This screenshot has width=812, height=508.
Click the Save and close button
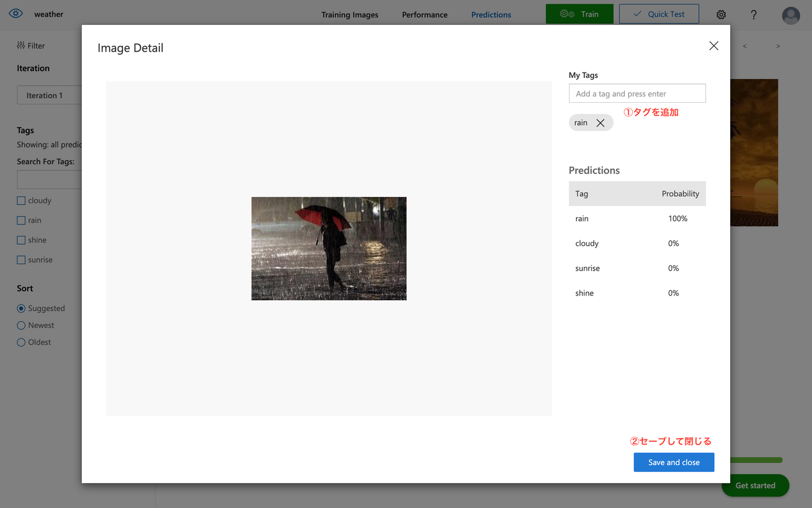point(673,462)
